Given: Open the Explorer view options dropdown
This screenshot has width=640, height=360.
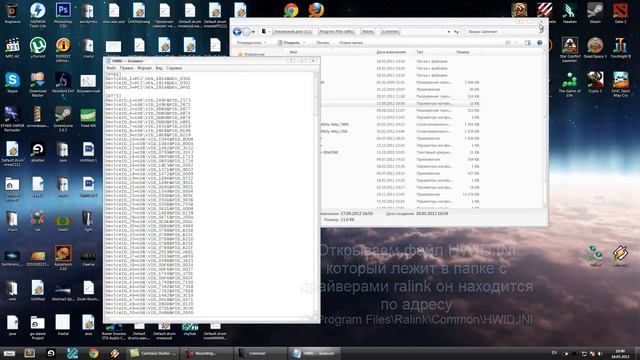Looking at the screenshot, I should pyautogui.click(x=516, y=42).
